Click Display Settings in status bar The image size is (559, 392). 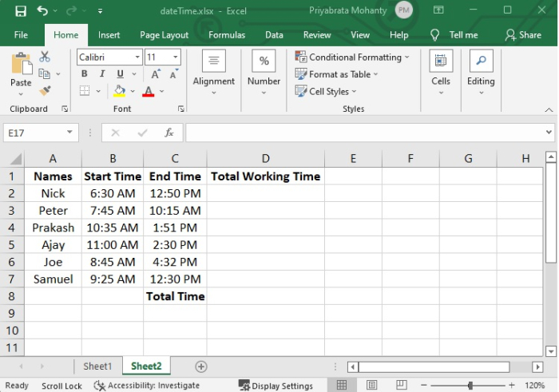point(276,386)
